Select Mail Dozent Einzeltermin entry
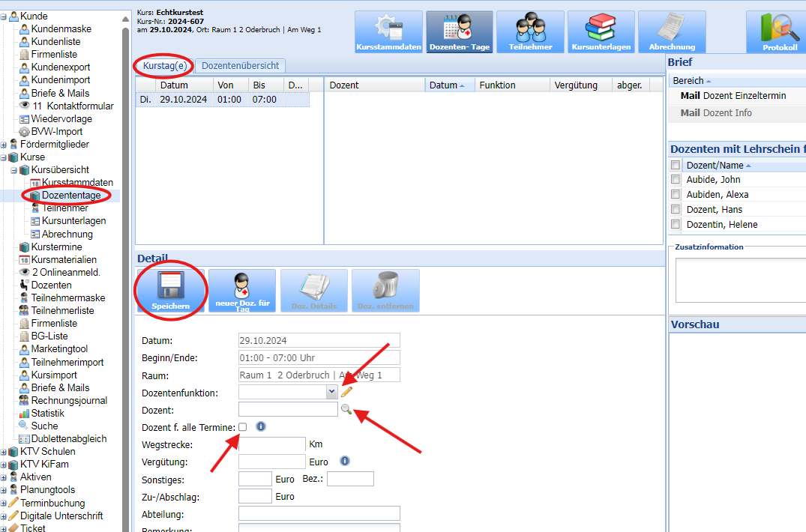The height and width of the screenshot is (532, 806). coord(733,96)
